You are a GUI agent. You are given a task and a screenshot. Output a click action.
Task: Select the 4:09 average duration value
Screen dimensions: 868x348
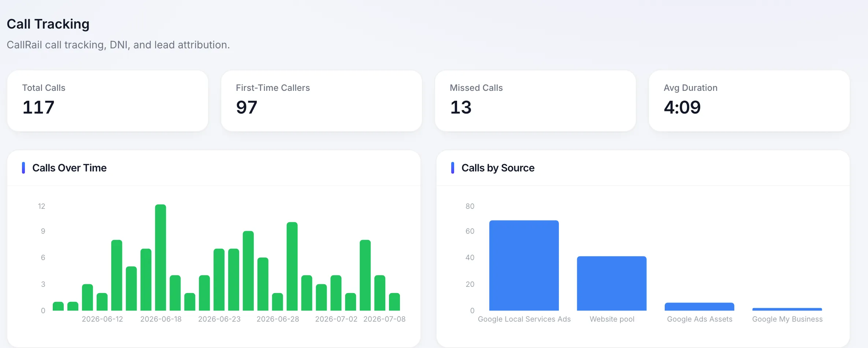682,107
